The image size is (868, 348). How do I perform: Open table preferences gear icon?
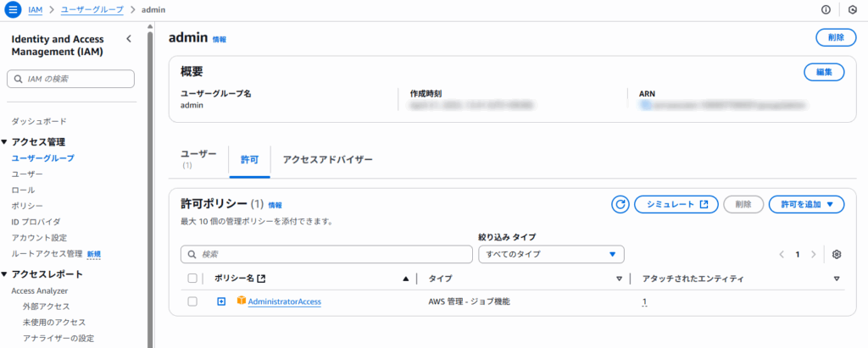837,255
